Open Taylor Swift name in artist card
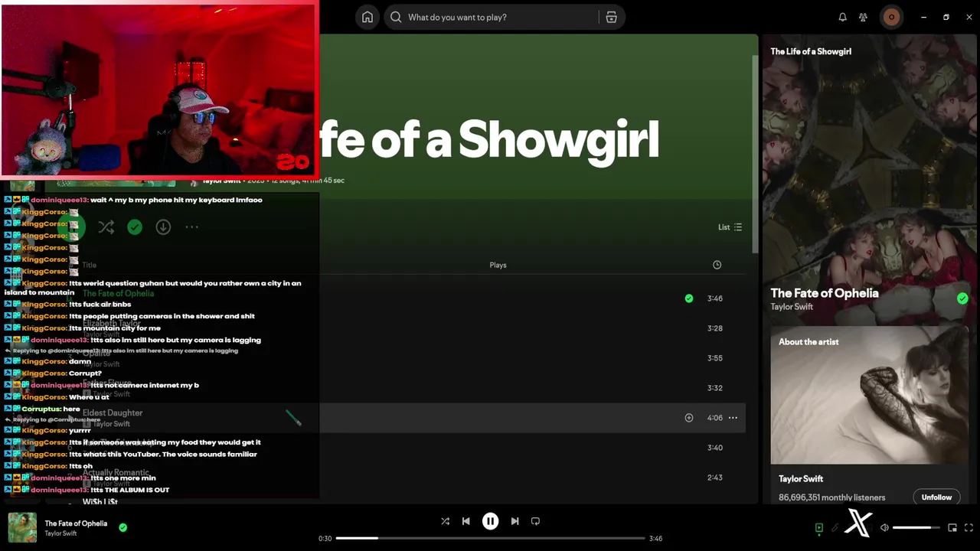This screenshot has height=551, width=980. click(x=801, y=479)
